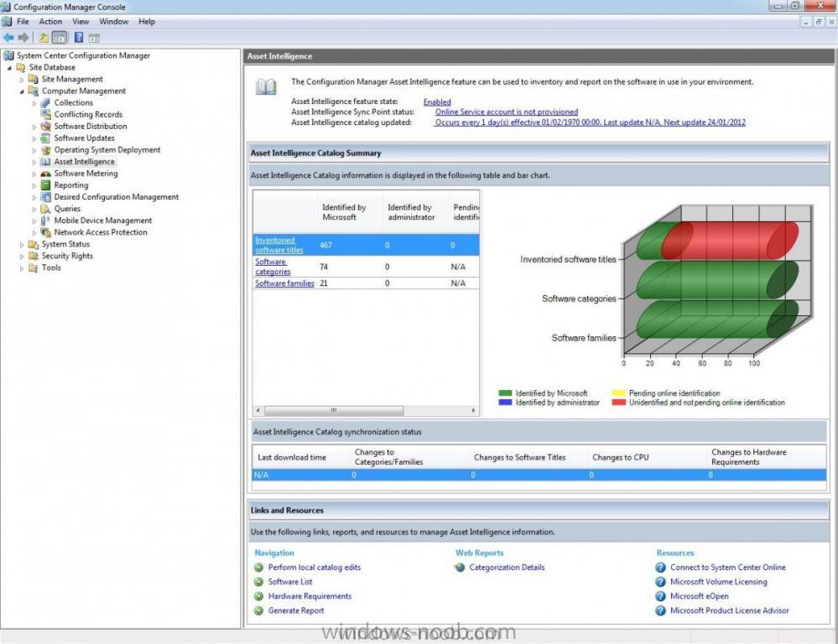
Task: Click blue 'Identified by administrator' legend swatch
Action: tap(505, 402)
